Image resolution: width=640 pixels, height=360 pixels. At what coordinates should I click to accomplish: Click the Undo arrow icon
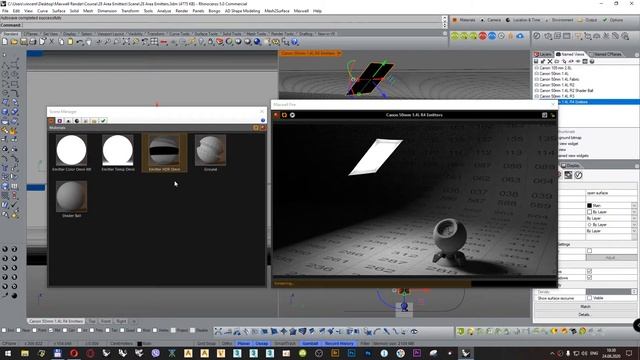tap(80, 42)
